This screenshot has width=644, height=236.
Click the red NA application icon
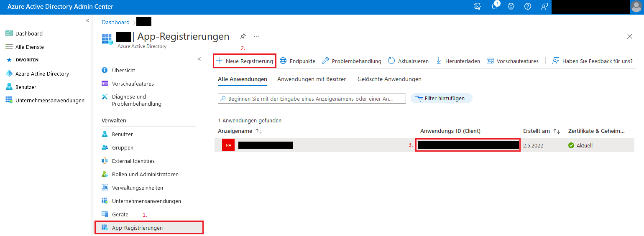click(x=228, y=145)
